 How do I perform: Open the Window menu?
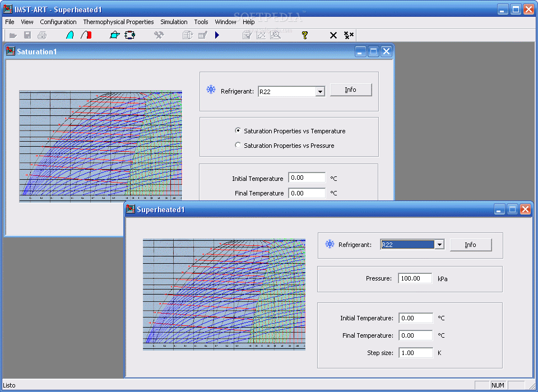pyautogui.click(x=225, y=22)
